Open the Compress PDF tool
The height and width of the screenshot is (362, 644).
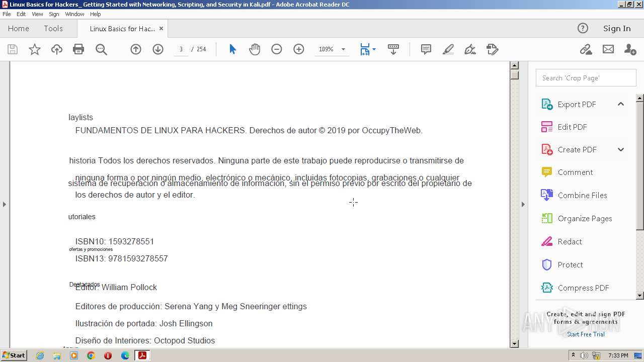pos(575,288)
